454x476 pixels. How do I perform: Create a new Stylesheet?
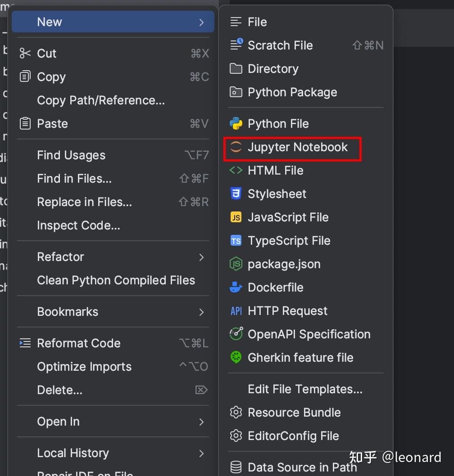(x=277, y=193)
